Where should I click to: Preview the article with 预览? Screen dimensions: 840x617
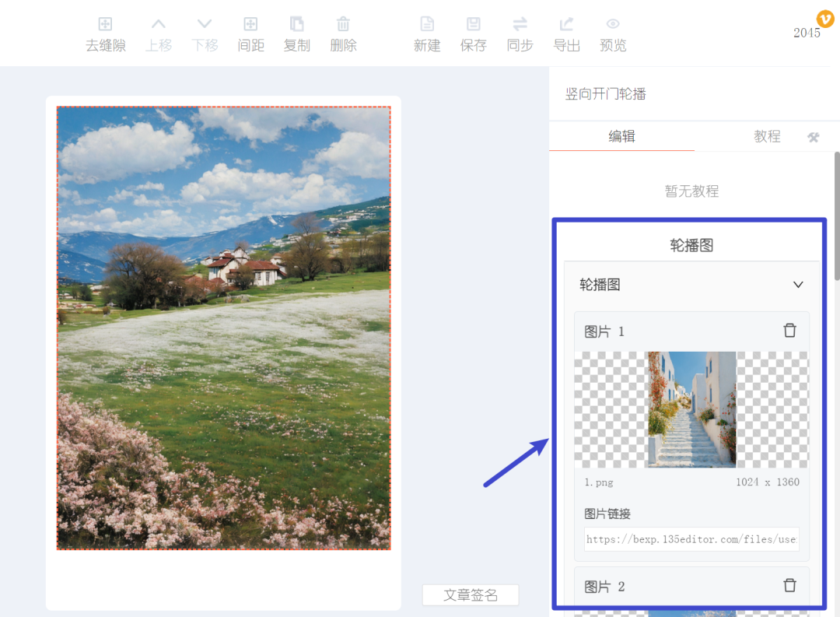[613, 35]
